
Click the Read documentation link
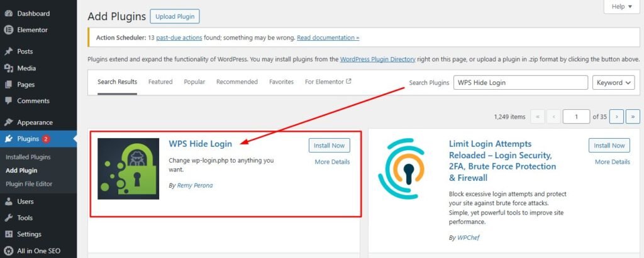328,37
